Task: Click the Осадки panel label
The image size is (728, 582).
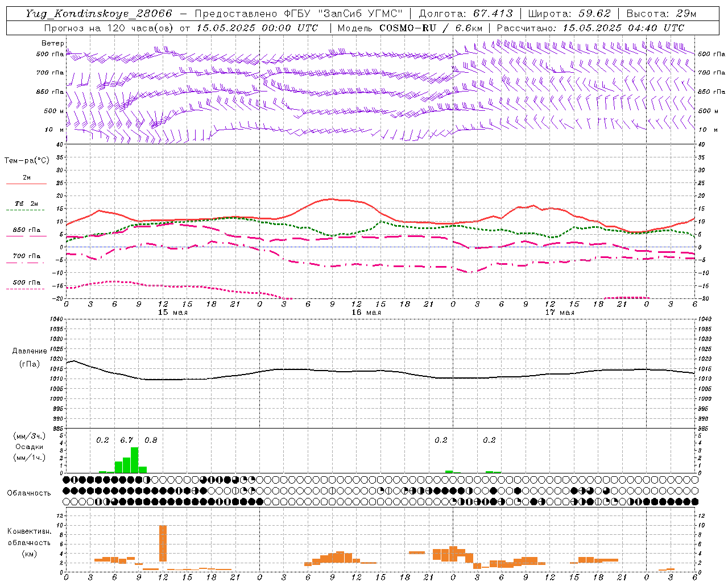Action: (x=29, y=447)
